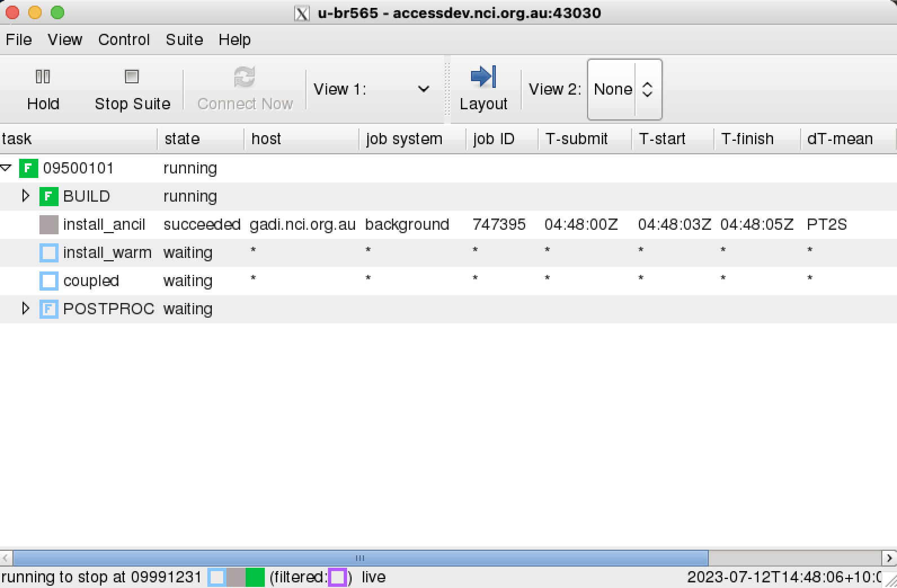Click the purple filtered state swatch
Viewport: 897px width, 588px height.
point(338,577)
